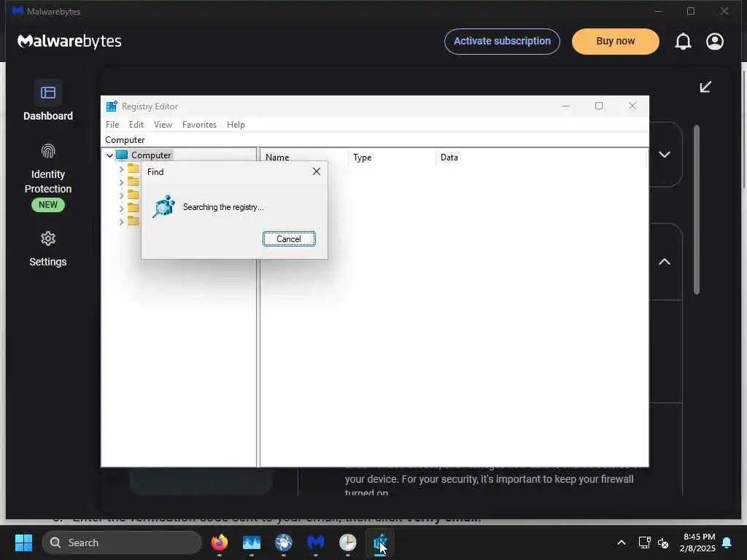Open the globe-shaped taskbar icon

284,542
